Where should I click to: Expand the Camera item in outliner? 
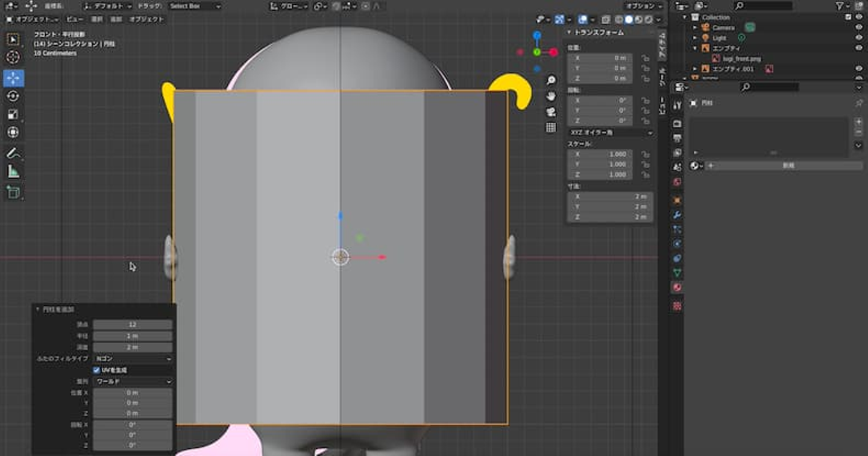pyautogui.click(x=694, y=28)
